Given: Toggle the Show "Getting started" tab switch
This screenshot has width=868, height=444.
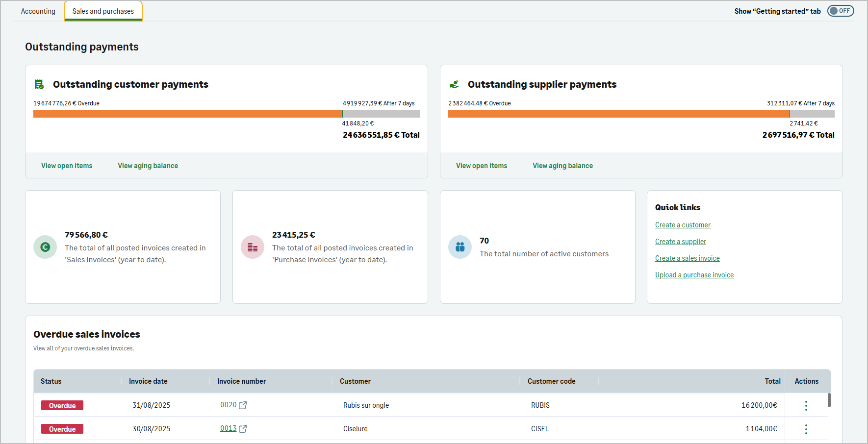Looking at the screenshot, I should point(841,11).
